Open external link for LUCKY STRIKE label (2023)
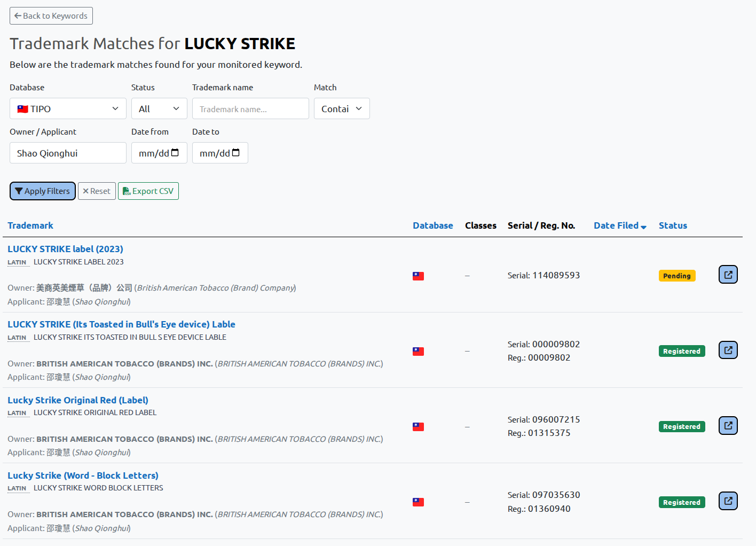Image resolution: width=756 pixels, height=546 pixels. click(728, 275)
